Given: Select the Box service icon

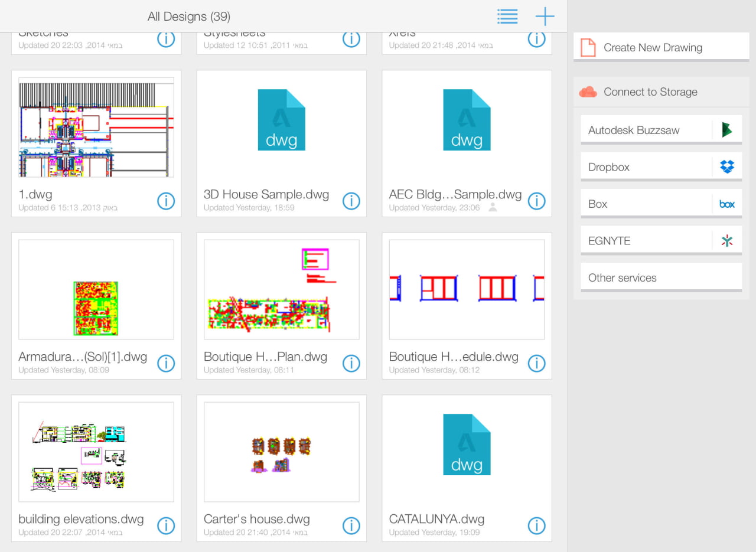Looking at the screenshot, I should 726,203.
